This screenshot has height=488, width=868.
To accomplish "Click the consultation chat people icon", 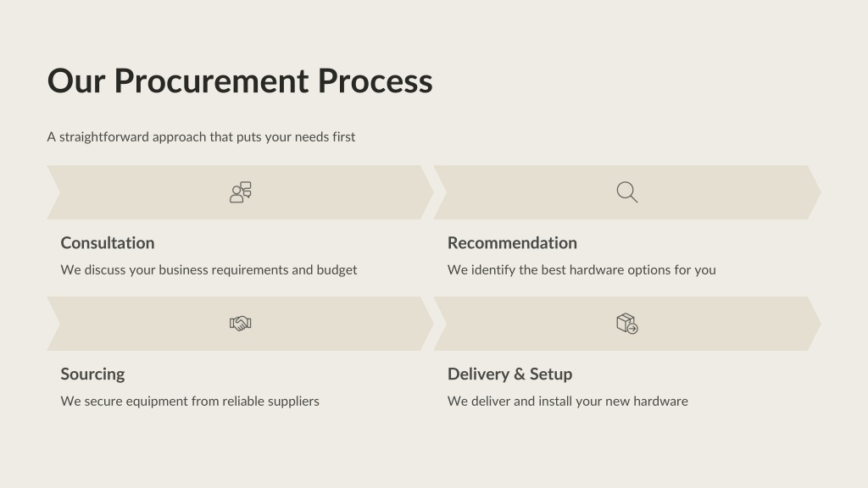I will [241, 192].
